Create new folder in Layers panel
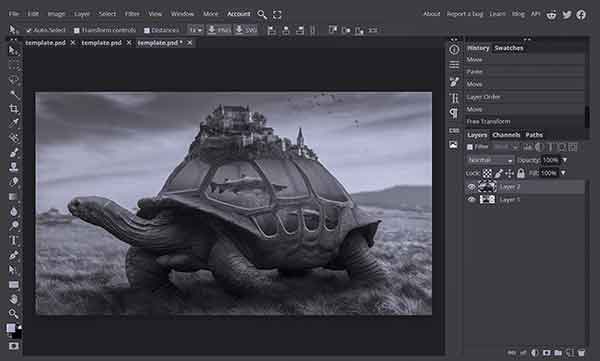Screen dimensions: 600x361 pyautogui.click(x=558, y=353)
